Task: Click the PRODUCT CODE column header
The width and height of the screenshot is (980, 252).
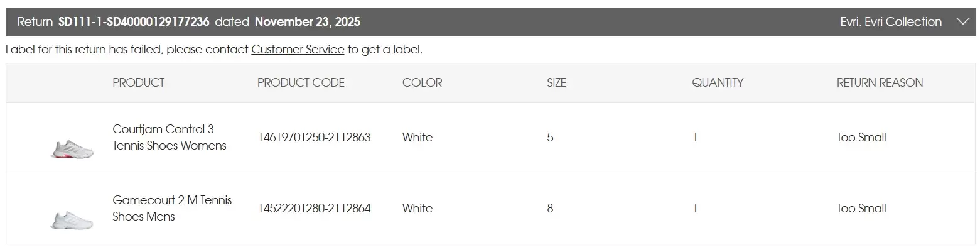Action: 301,83
